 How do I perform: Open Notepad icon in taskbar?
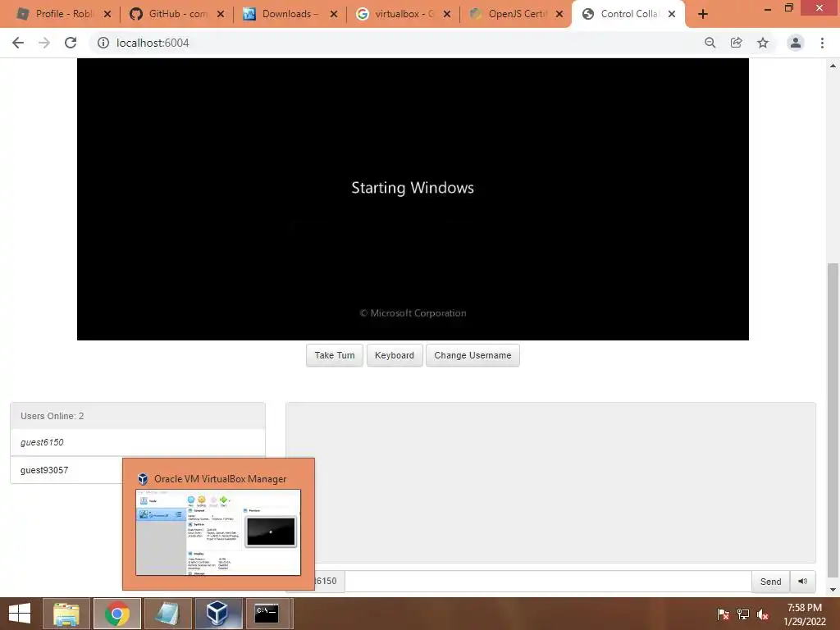[167, 614]
